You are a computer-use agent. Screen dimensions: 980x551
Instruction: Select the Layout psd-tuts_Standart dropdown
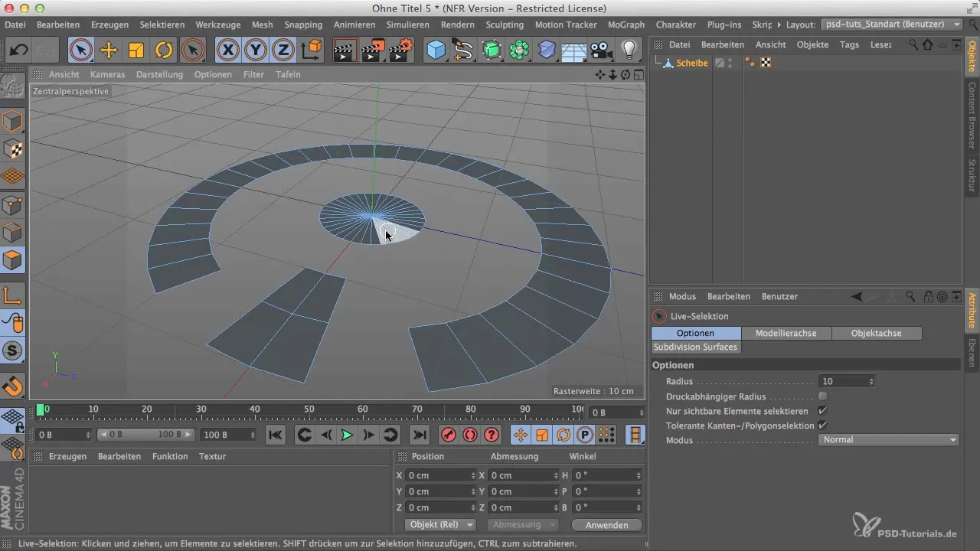pyautogui.click(x=891, y=24)
